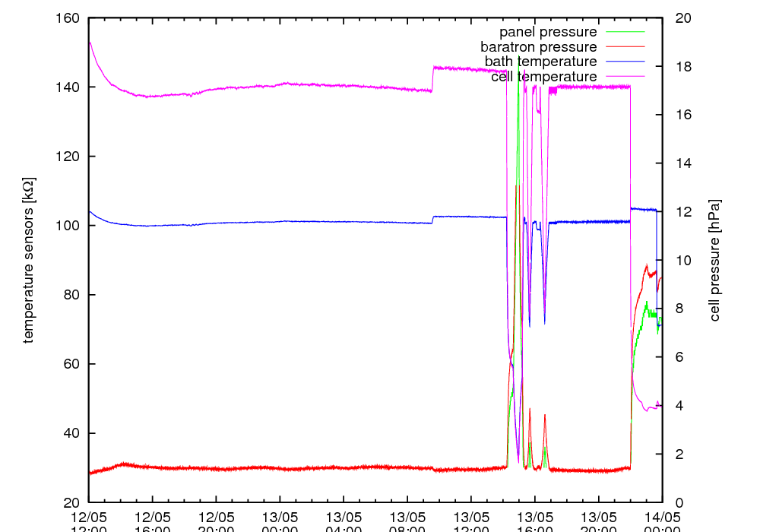760x532 pixels.
Task: Click the "cell pressure [hPa]" axis title
Action: (x=715, y=260)
